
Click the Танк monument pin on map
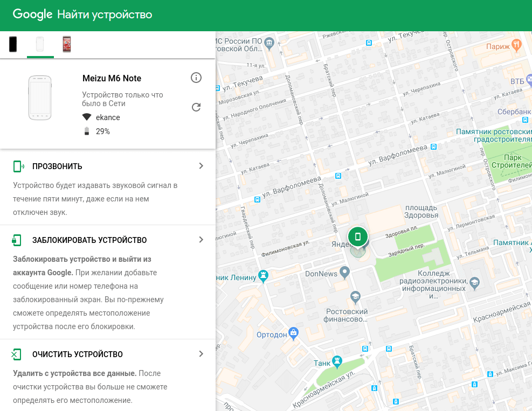[337, 362]
